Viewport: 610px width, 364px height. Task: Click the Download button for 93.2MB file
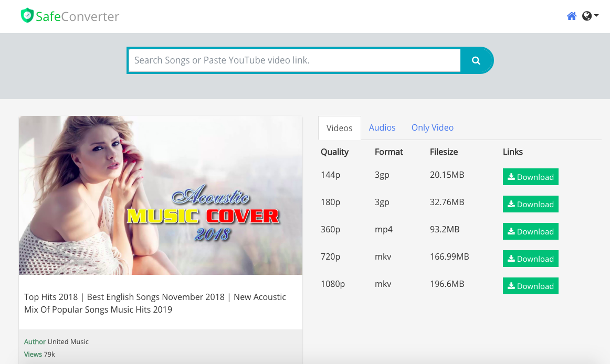531,231
